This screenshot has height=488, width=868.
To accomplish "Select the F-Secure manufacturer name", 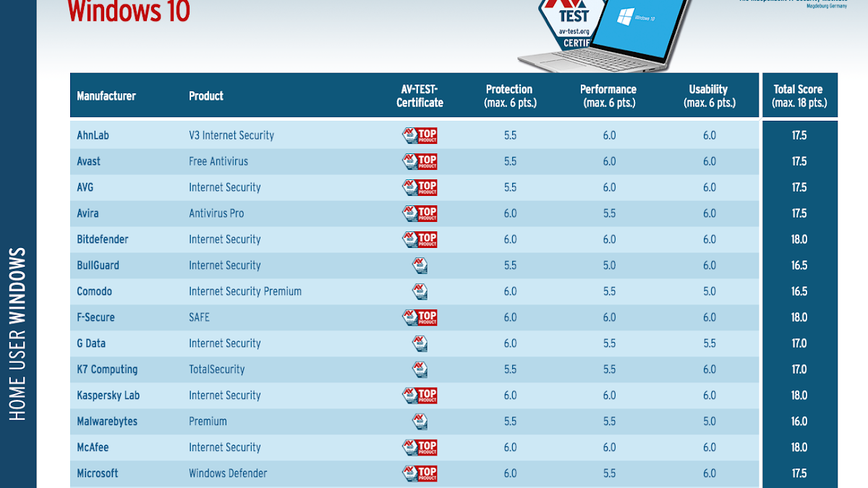I will (x=95, y=317).
